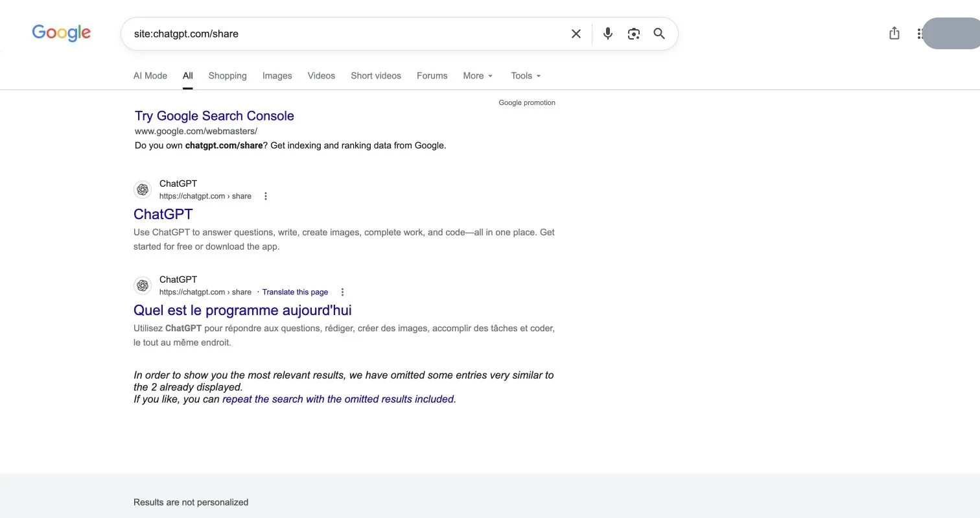
Task: Start voice search with microphone icon
Action: pyautogui.click(x=607, y=34)
